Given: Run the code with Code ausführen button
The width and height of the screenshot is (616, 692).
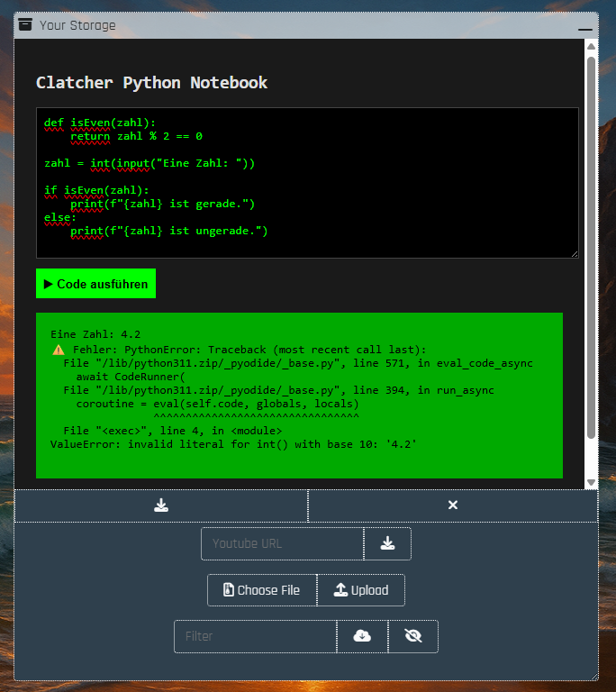Looking at the screenshot, I should pos(95,283).
